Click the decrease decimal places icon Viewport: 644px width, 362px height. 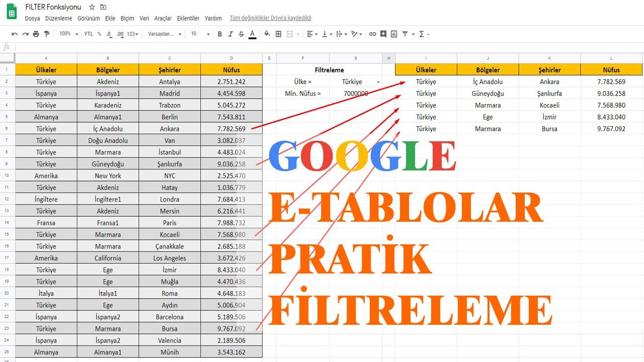[x=109, y=34]
